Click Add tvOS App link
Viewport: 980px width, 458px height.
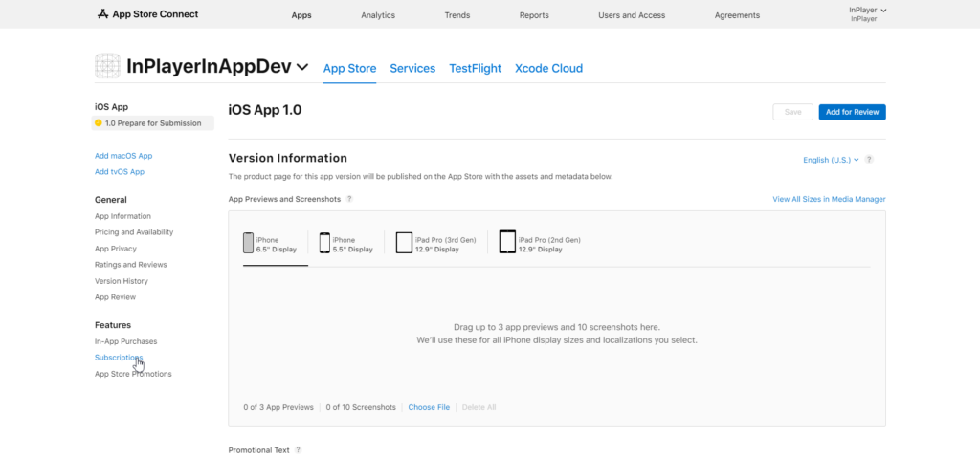[120, 172]
